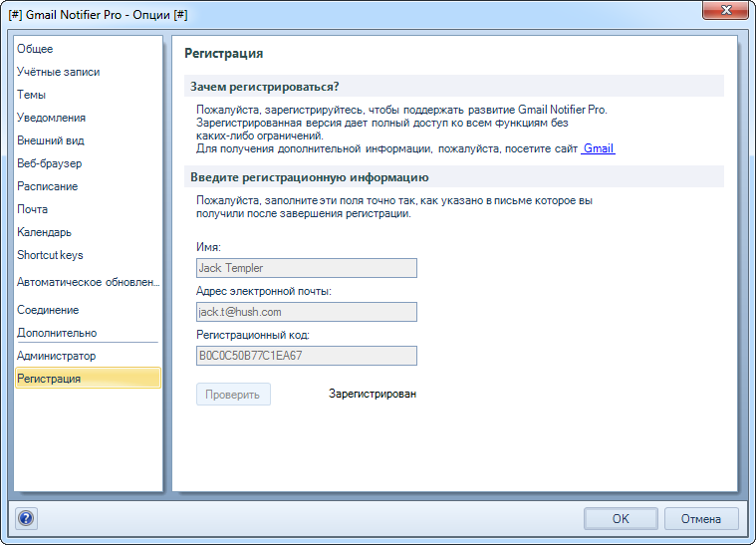756x545 pixels.
Task: Close the options window with X
Action: (x=726, y=10)
